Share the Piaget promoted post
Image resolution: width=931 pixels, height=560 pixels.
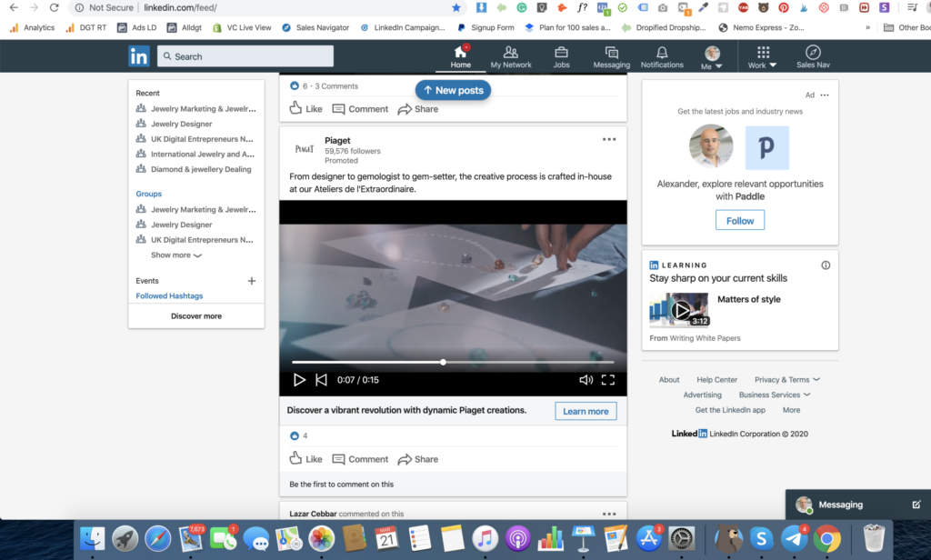click(418, 459)
